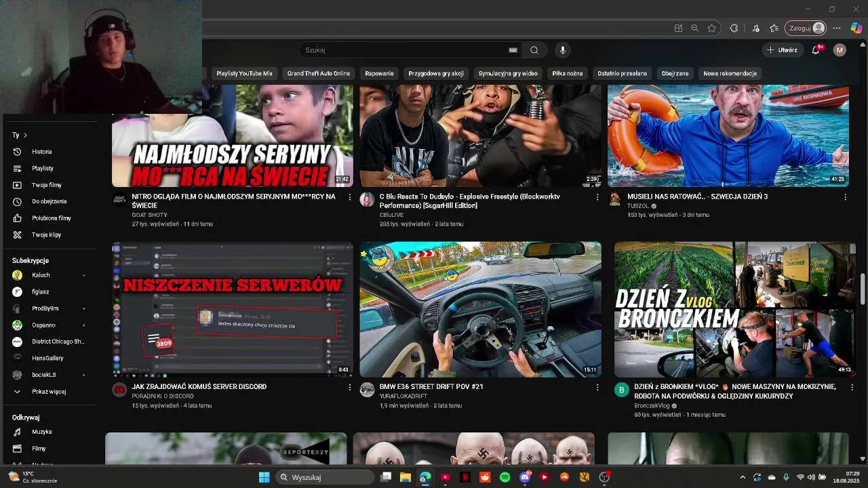
Task: Open Edge favorites list icon
Action: coord(774,28)
